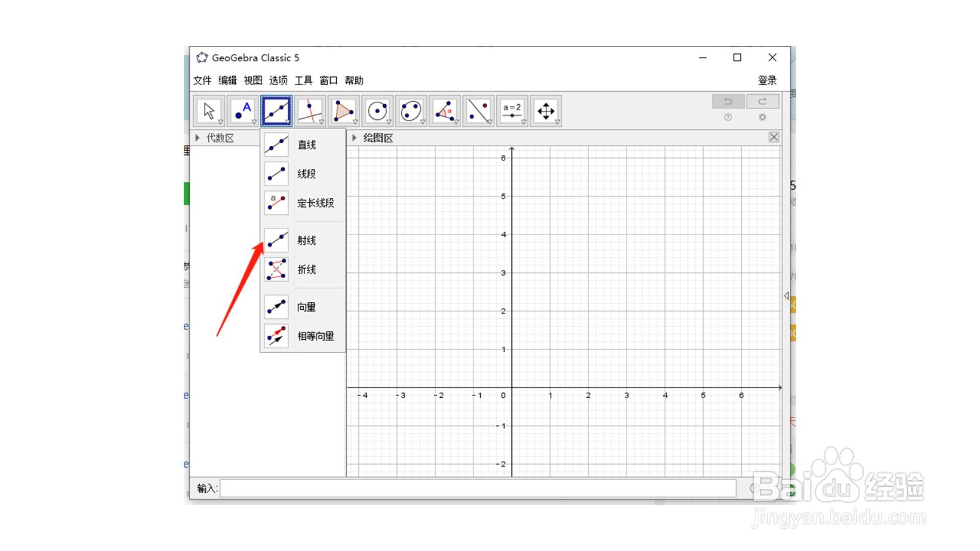Open the settings gear icon
Viewport: 980px width, 551px height.
click(x=763, y=117)
